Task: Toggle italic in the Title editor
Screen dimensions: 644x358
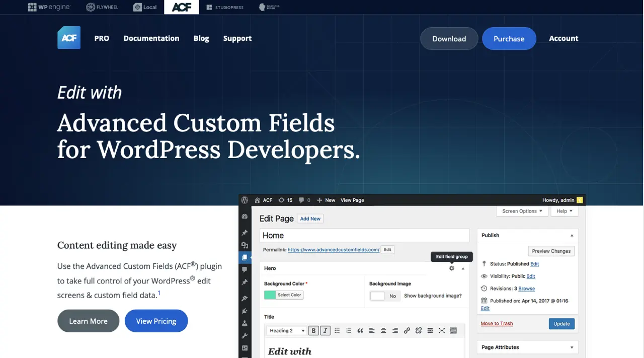Action: coord(325,331)
